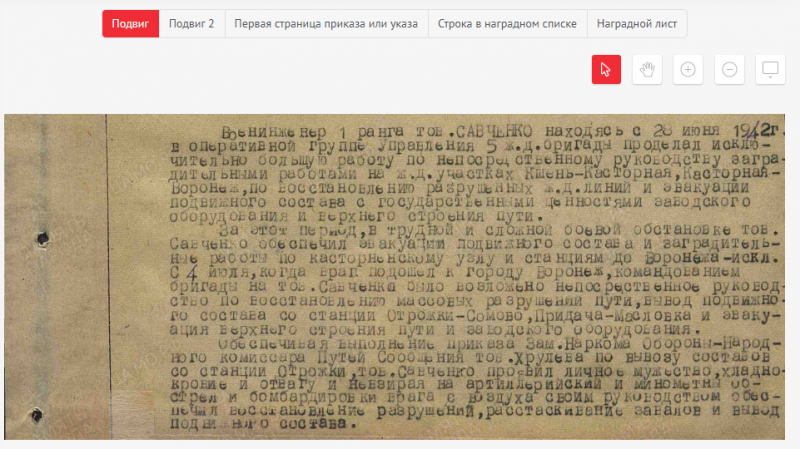
Task: Zoom in with the plus icon
Action: (688, 69)
